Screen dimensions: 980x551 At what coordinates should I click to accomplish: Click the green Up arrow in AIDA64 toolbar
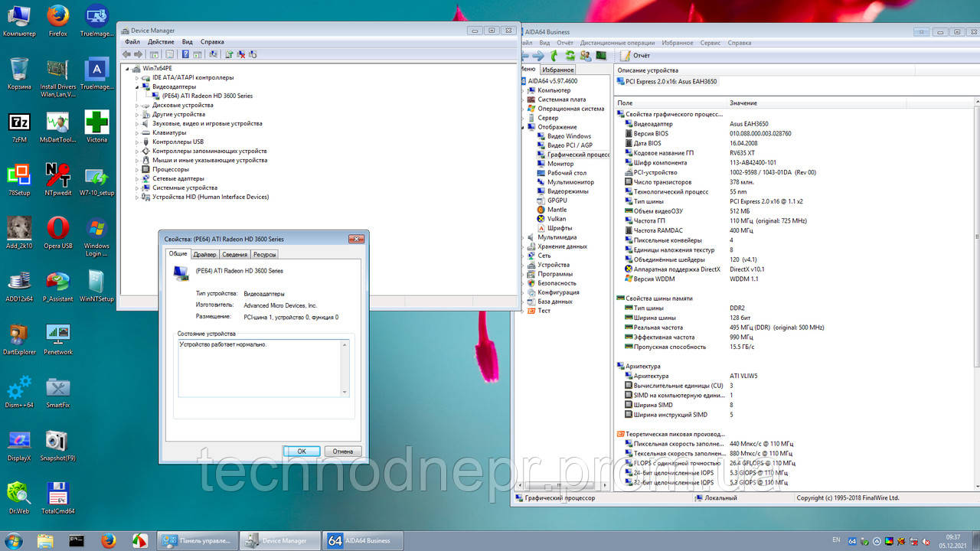[x=554, y=56]
